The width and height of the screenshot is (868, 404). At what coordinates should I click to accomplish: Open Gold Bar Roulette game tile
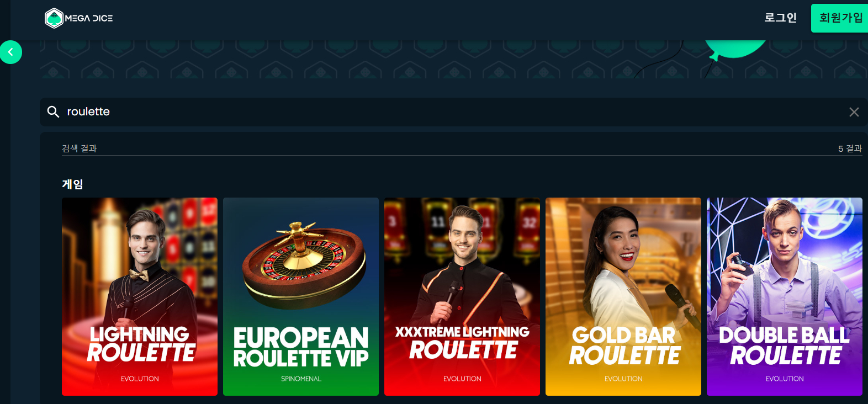click(x=623, y=296)
